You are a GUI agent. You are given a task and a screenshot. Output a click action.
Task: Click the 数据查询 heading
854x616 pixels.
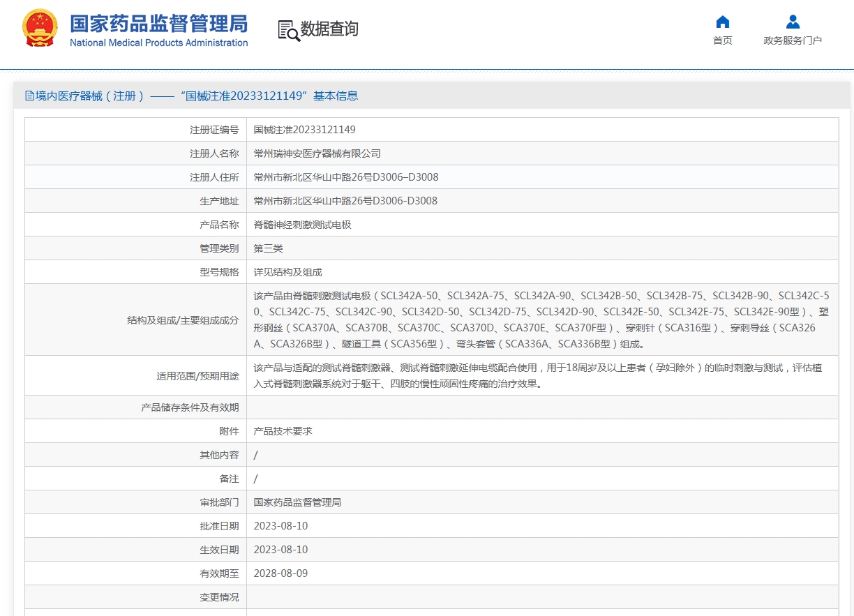pos(329,29)
